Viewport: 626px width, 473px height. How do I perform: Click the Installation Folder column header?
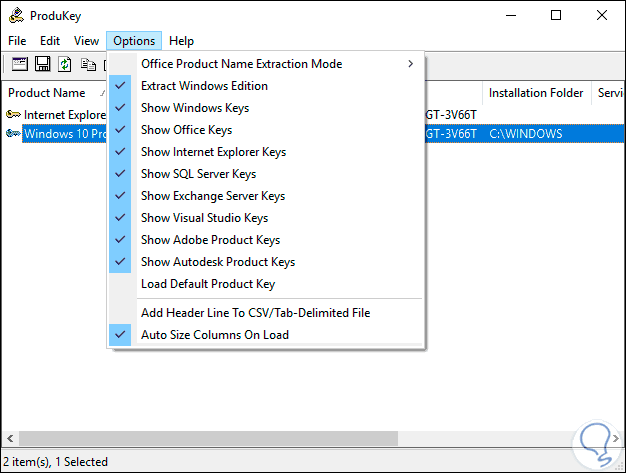pos(535,93)
